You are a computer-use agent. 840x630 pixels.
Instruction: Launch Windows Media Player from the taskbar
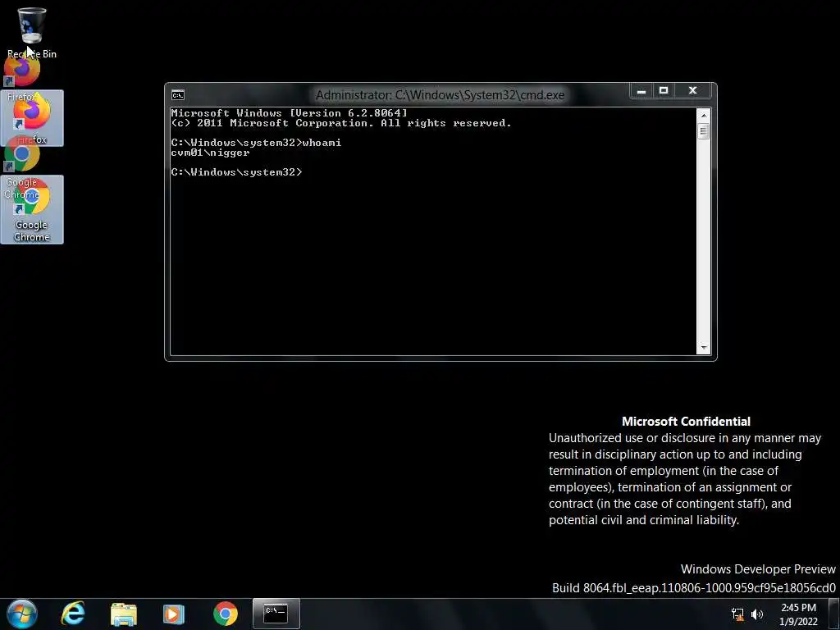pyautogui.click(x=174, y=614)
